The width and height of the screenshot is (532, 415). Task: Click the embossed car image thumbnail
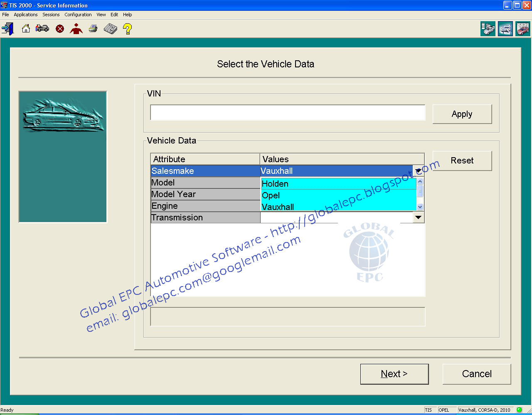coord(63,157)
